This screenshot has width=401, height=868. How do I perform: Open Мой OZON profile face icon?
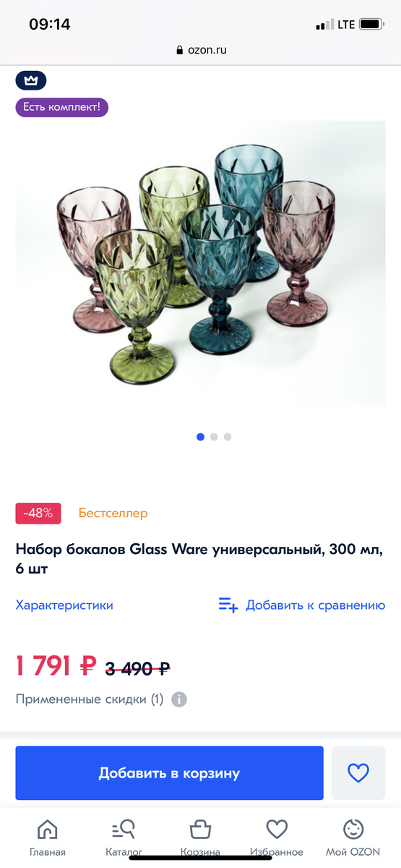(x=353, y=829)
